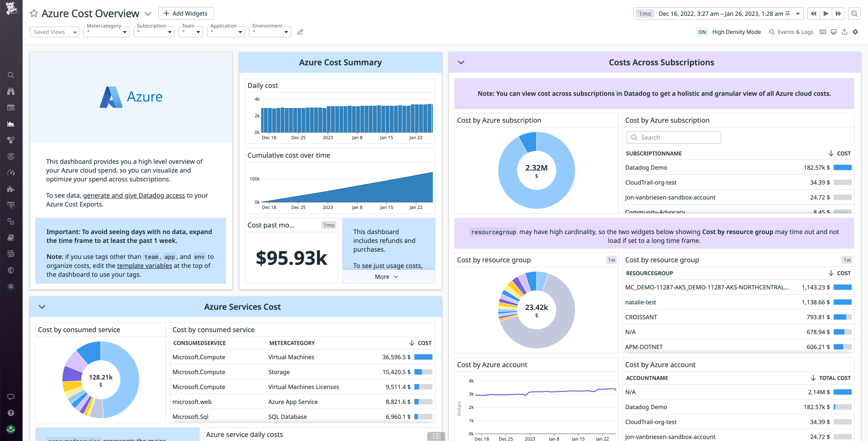
Task: Open Notebooks from the left sidebar
Action: [x=11, y=238]
